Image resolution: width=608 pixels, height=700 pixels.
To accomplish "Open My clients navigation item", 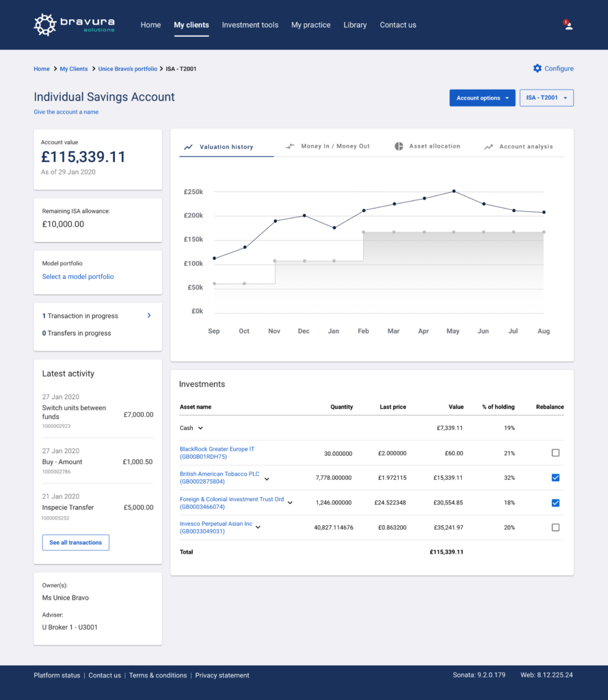I will tap(191, 25).
